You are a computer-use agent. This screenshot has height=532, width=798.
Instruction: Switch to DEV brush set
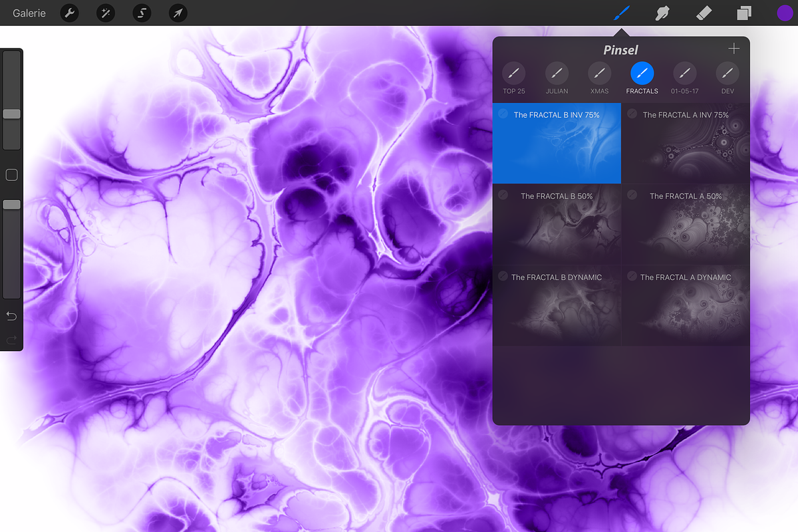coord(728,78)
